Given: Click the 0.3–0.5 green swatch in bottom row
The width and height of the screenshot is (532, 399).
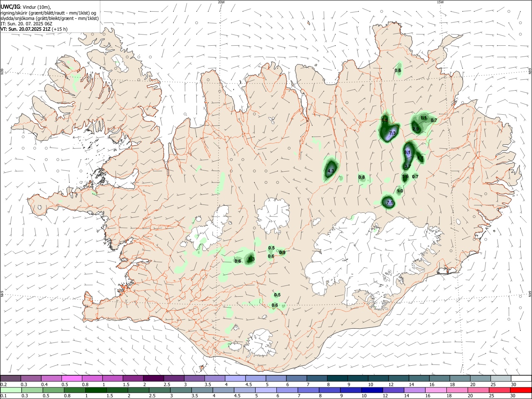Looking at the screenshot, I should [32, 390].
